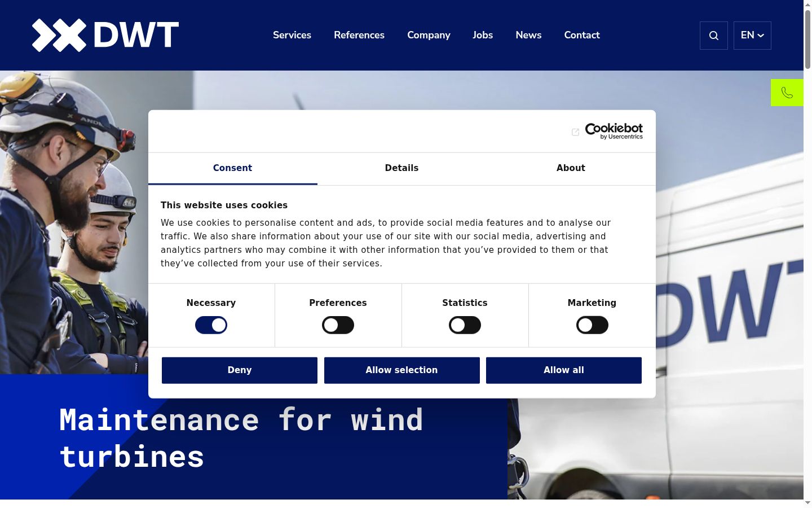Switch to the About tab
Image resolution: width=812 pixels, height=508 pixels.
coord(571,168)
